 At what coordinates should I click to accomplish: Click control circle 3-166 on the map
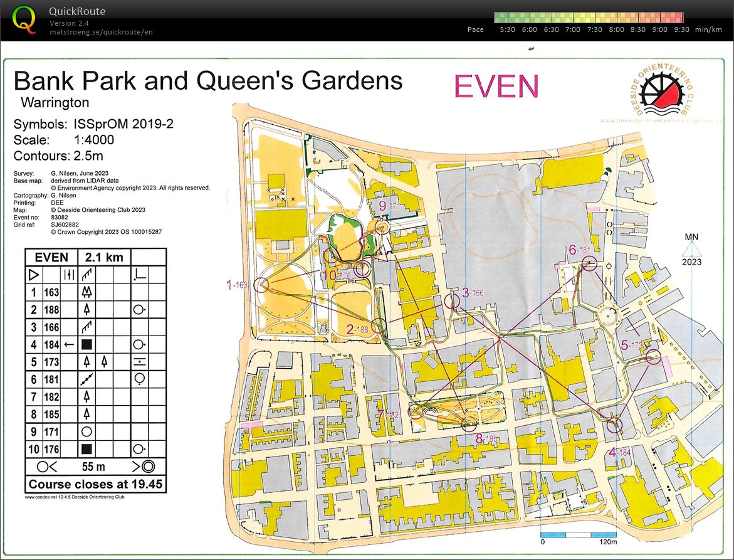pyautogui.click(x=452, y=300)
